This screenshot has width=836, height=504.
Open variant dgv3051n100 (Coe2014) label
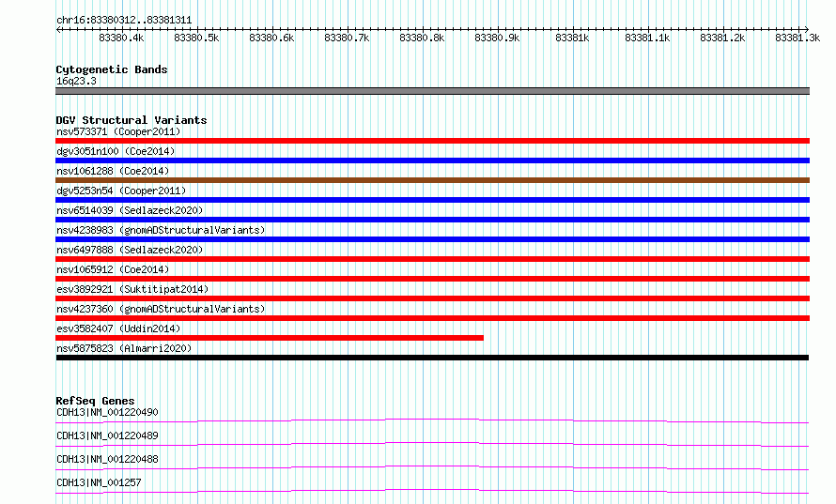116,151
